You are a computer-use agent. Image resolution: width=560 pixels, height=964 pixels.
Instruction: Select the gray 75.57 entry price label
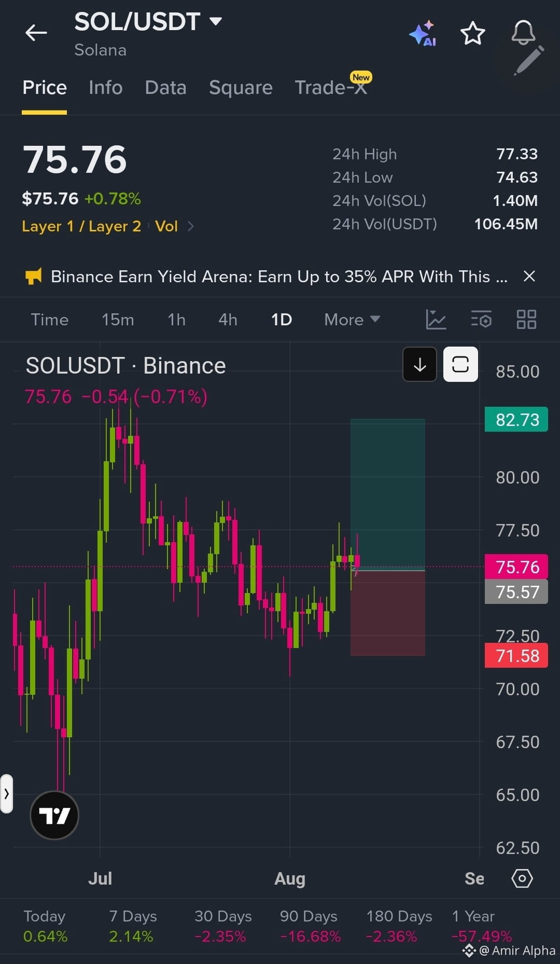coord(516,592)
